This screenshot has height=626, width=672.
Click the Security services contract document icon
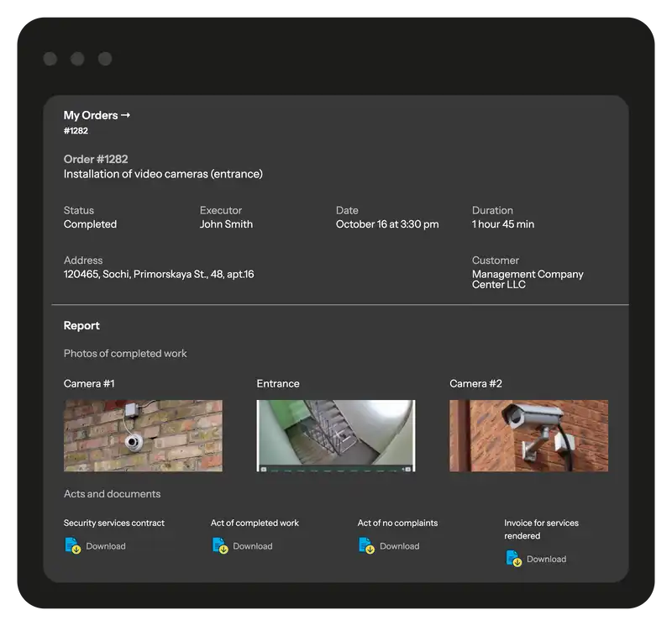point(73,546)
